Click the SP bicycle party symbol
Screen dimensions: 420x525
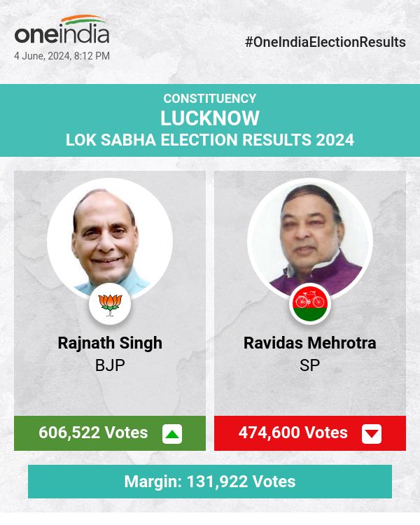tap(310, 304)
